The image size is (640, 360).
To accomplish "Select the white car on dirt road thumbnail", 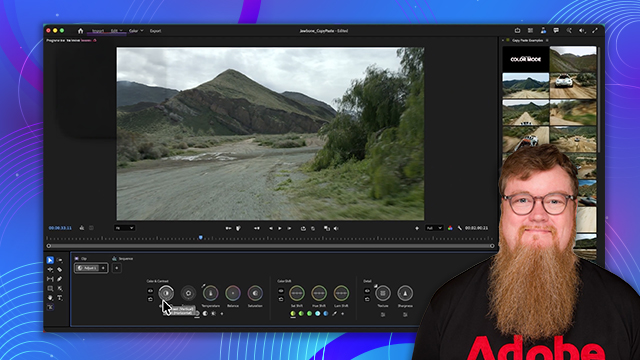I will tap(573, 86).
